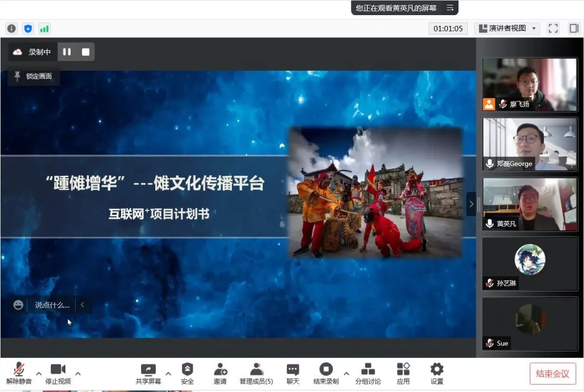
Task: Expand audio options arrow beside 解除静音
Action: point(38,373)
